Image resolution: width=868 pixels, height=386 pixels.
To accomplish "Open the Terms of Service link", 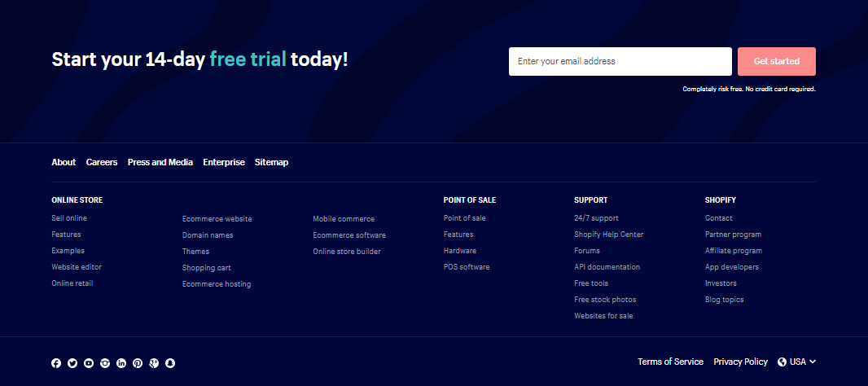I will 670,362.
